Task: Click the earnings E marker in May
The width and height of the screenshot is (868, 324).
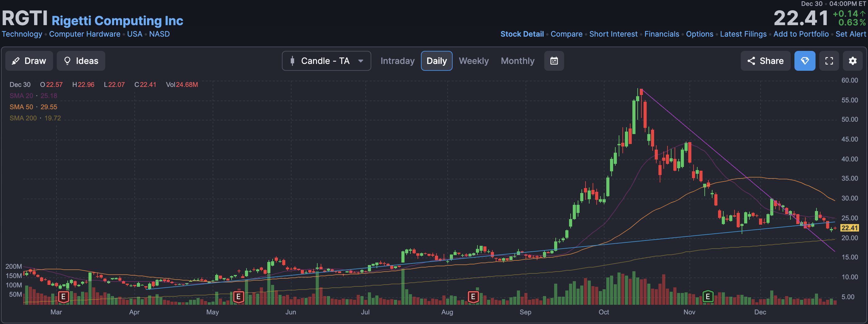Action: 238,297
